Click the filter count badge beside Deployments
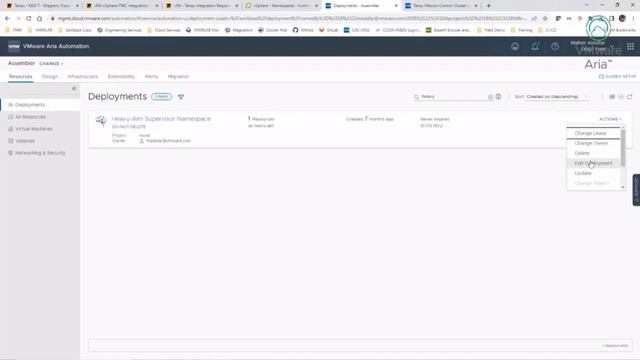This screenshot has height=360, width=640. (162, 97)
